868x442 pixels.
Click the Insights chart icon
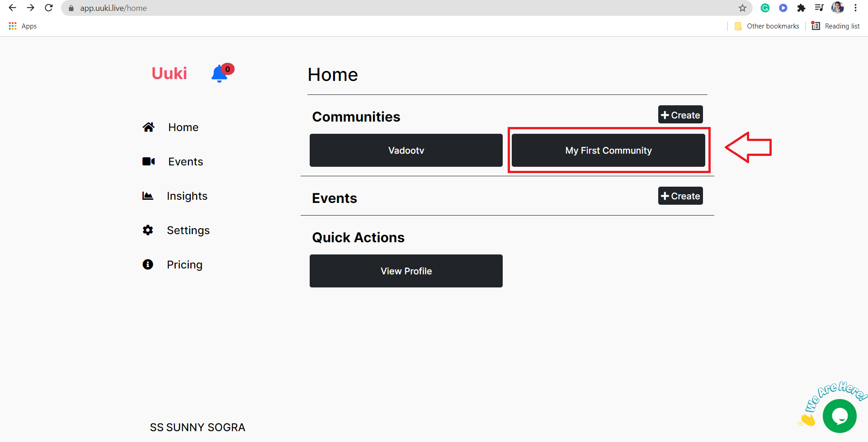pos(148,196)
